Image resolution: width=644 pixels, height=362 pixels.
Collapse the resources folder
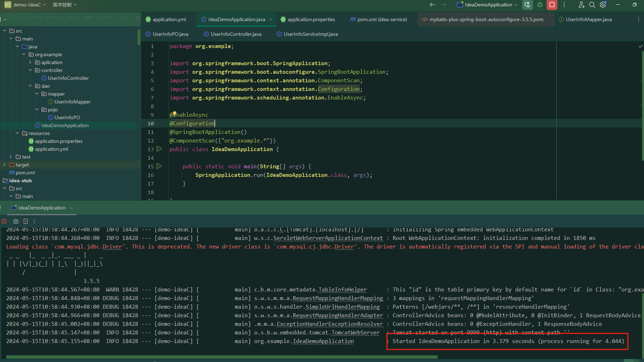coord(17,133)
